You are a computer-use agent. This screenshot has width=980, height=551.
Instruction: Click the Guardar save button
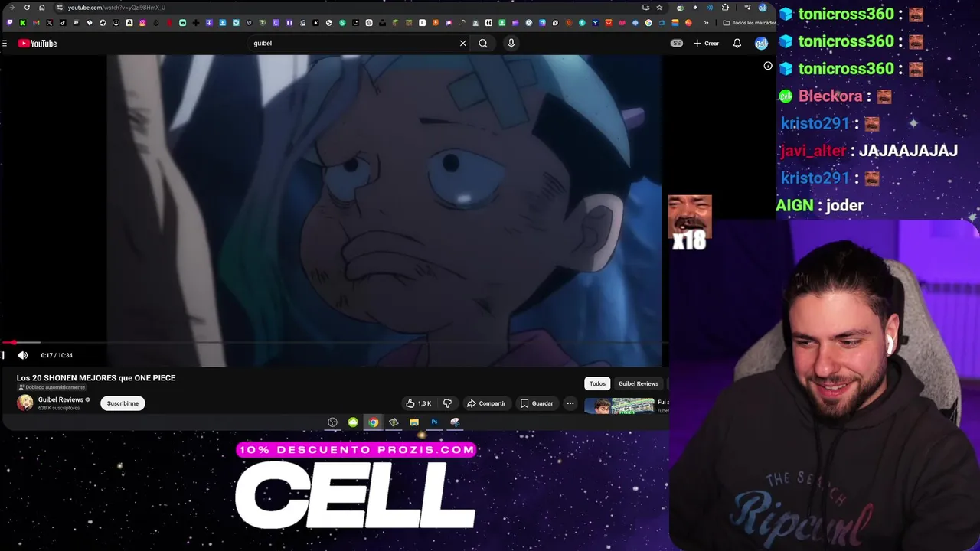click(x=536, y=403)
